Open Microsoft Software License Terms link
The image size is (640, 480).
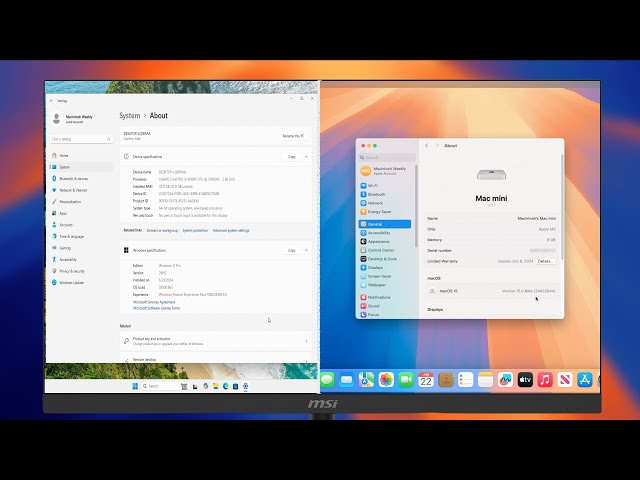pos(157,308)
